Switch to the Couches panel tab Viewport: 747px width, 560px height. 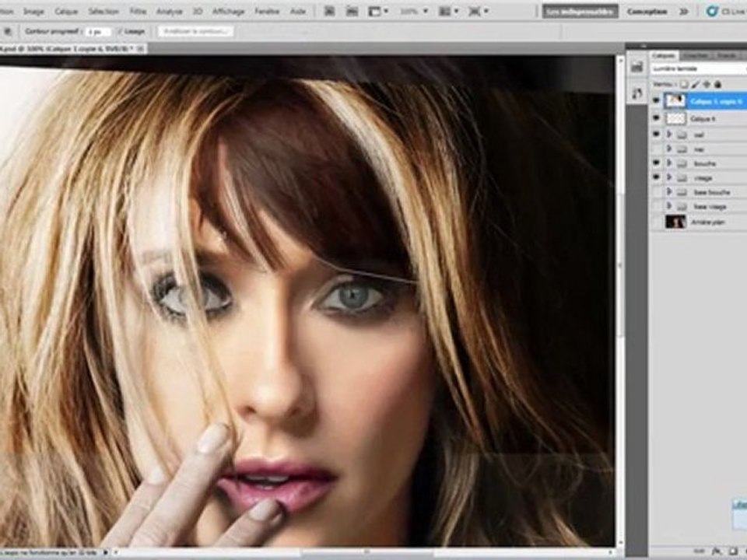pyautogui.click(x=695, y=56)
